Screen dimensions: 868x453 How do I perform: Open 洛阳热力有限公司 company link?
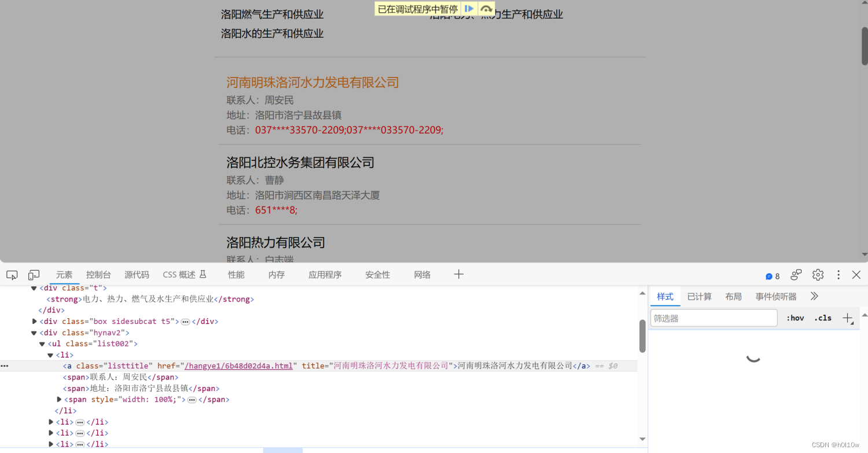pyautogui.click(x=275, y=242)
